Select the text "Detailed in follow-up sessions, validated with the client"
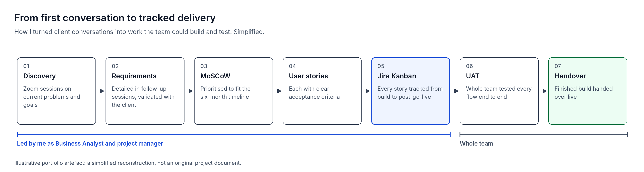Viewport: 644px width, 172px height. (143, 97)
